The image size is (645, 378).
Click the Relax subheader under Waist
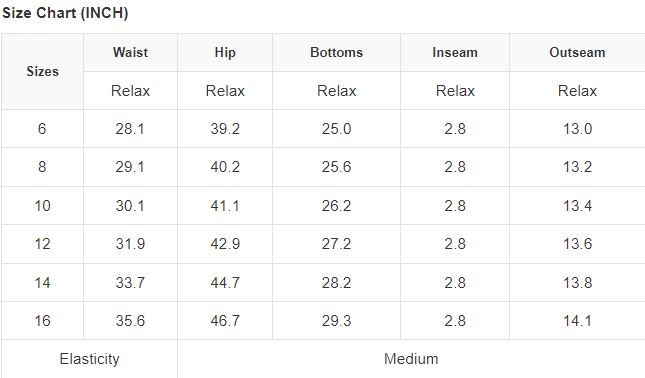pos(130,90)
